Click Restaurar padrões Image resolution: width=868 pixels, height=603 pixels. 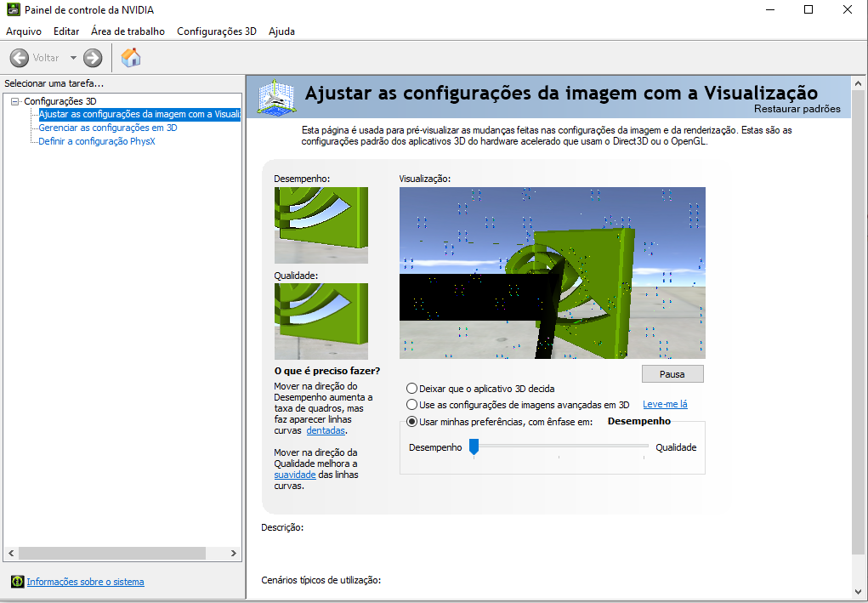pyautogui.click(x=797, y=109)
